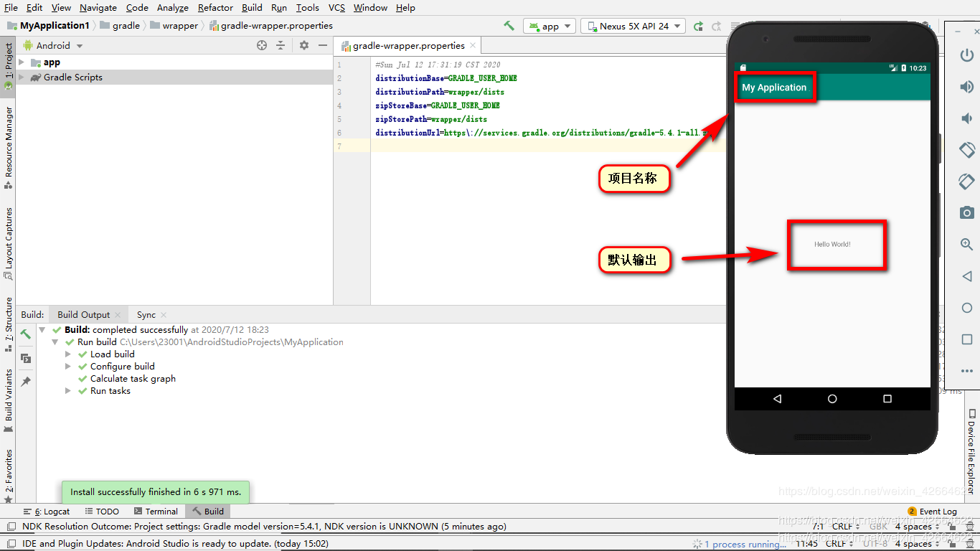
Task: Open the TODO tool window
Action: tap(101, 512)
